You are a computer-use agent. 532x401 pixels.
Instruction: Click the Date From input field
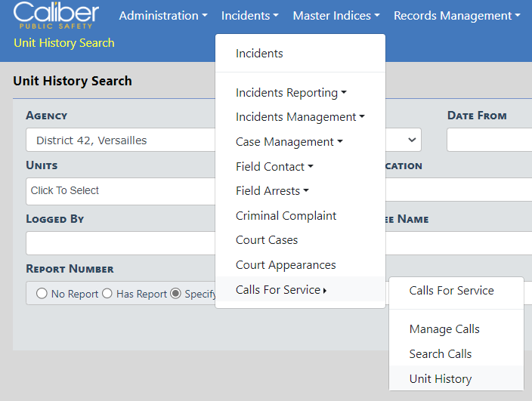(489, 140)
